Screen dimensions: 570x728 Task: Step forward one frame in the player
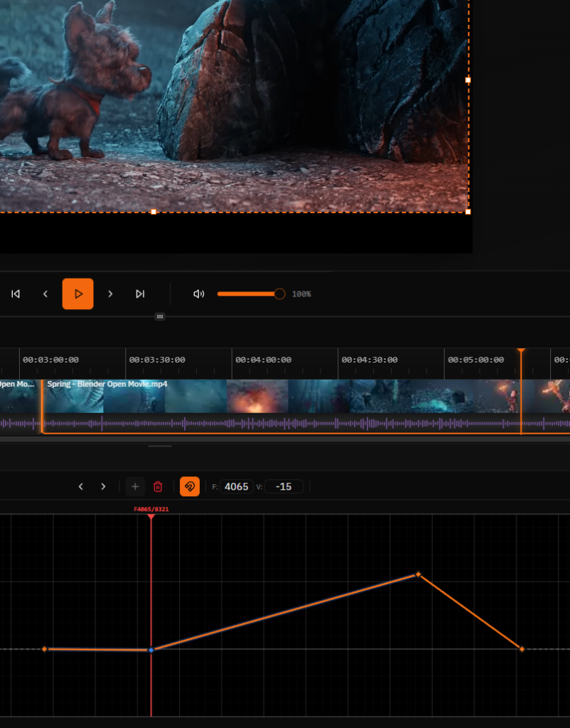tap(110, 294)
